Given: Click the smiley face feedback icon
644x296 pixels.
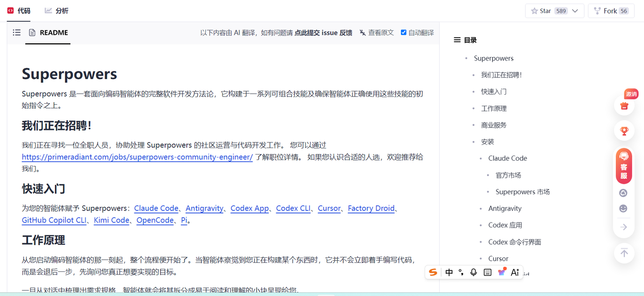Looking at the screenshot, I should pyautogui.click(x=624, y=208).
